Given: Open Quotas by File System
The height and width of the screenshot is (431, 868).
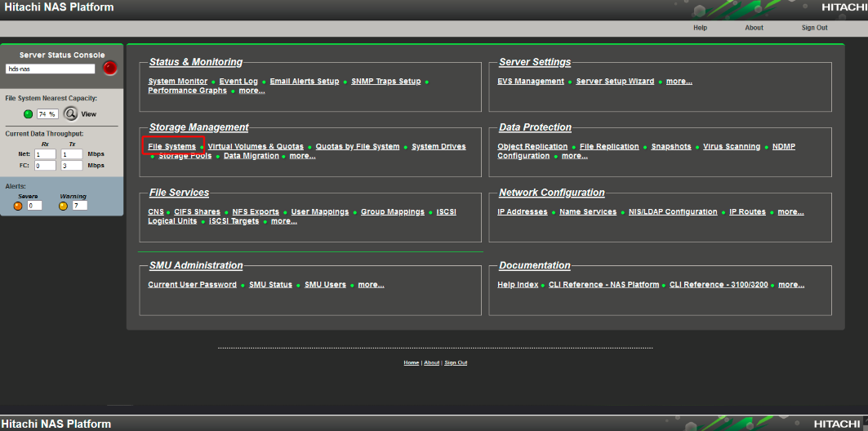Looking at the screenshot, I should 358,147.
